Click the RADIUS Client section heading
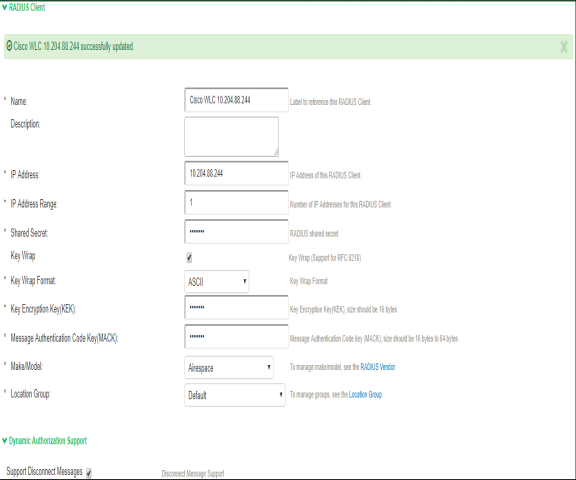Image resolution: width=576 pixels, height=480 pixels. pyautogui.click(x=27, y=7)
